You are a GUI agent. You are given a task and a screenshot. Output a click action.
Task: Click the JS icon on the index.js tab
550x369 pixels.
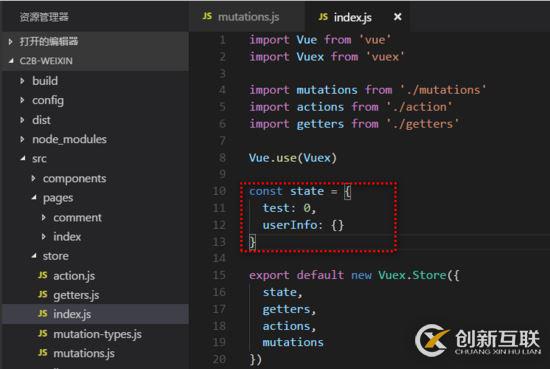click(323, 17)
